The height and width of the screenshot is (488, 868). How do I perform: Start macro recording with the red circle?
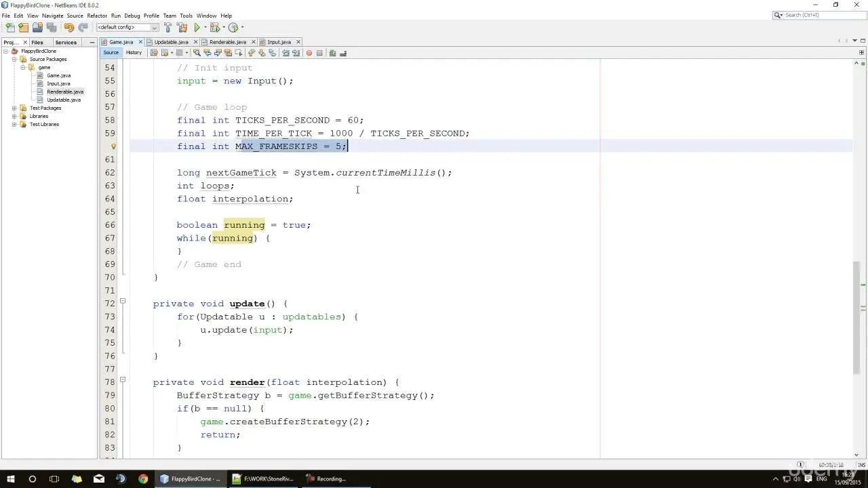309,53
